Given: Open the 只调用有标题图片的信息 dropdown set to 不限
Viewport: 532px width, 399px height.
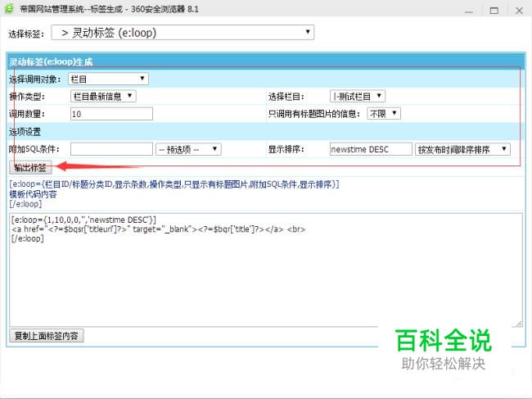Looking at the screenshot, I should [x=384, y=114].
